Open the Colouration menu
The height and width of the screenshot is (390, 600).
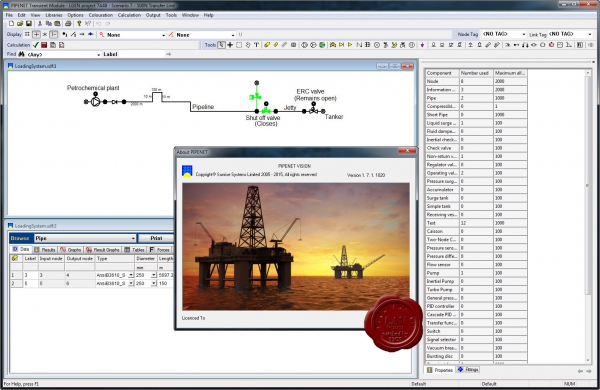[101, 15]
